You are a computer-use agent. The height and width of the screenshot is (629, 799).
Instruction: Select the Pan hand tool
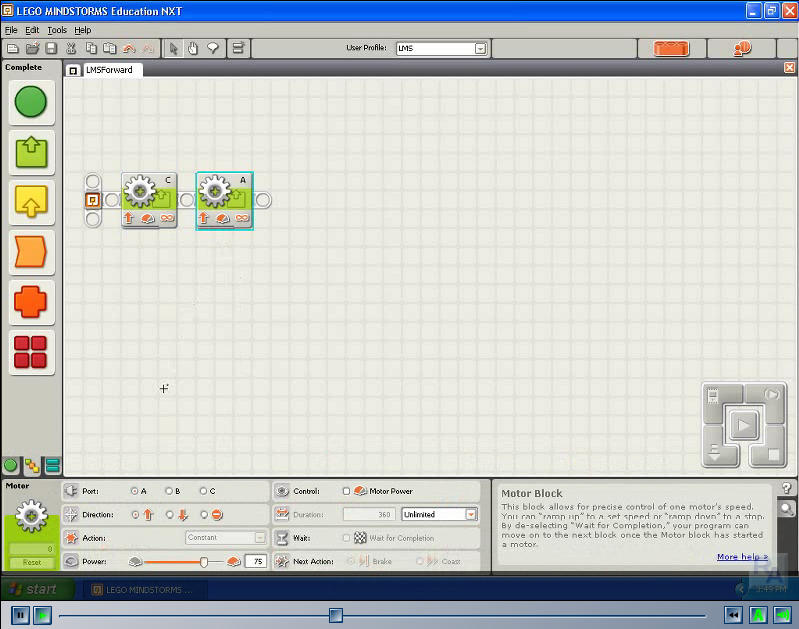[x=193, y=48]
